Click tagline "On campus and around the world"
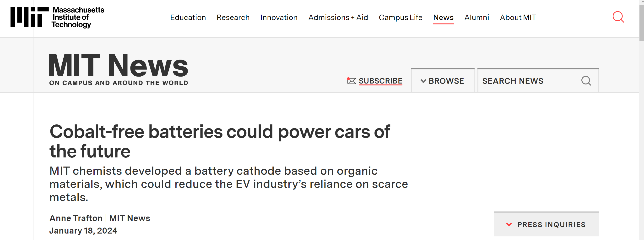 point(119,83)
